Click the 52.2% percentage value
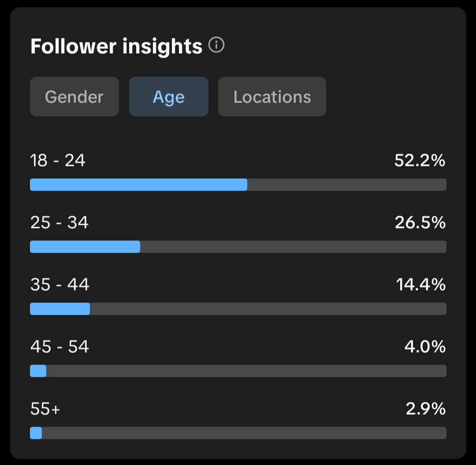 (x=420, y=161)
